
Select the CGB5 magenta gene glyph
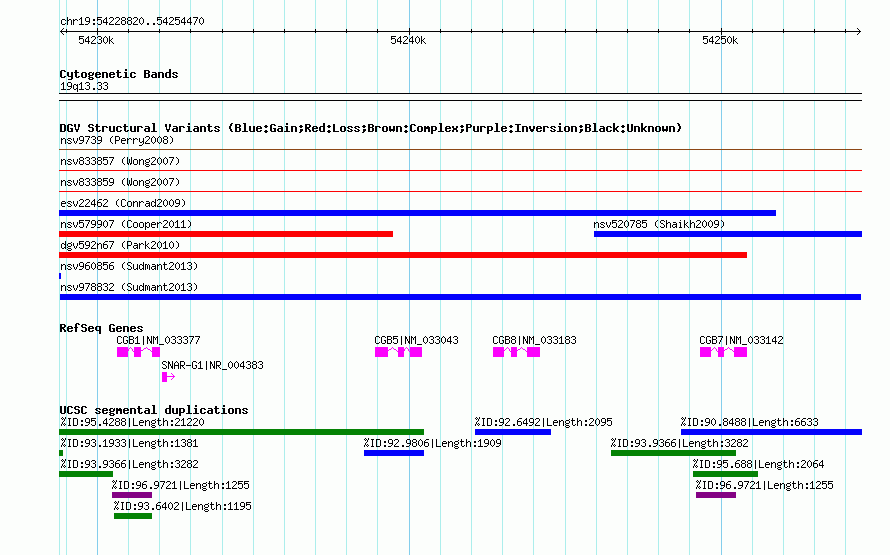click(x=398, y=352)
